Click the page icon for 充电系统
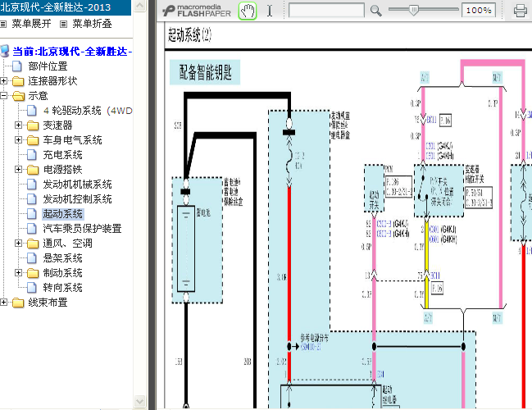 32,155
